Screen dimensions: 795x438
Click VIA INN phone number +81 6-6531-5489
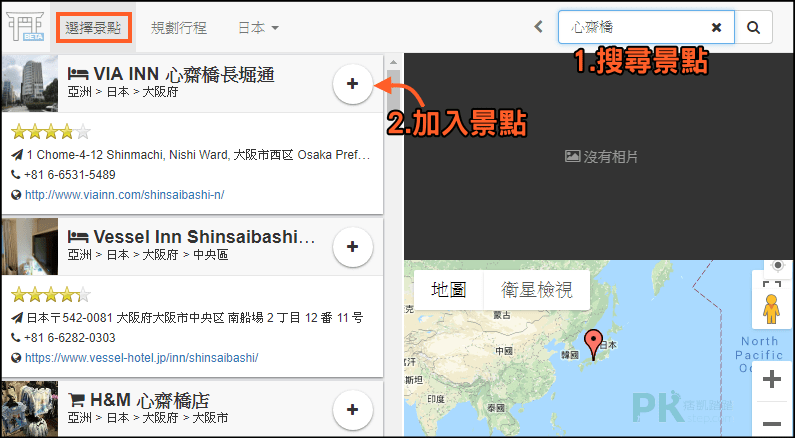[69, 175]
